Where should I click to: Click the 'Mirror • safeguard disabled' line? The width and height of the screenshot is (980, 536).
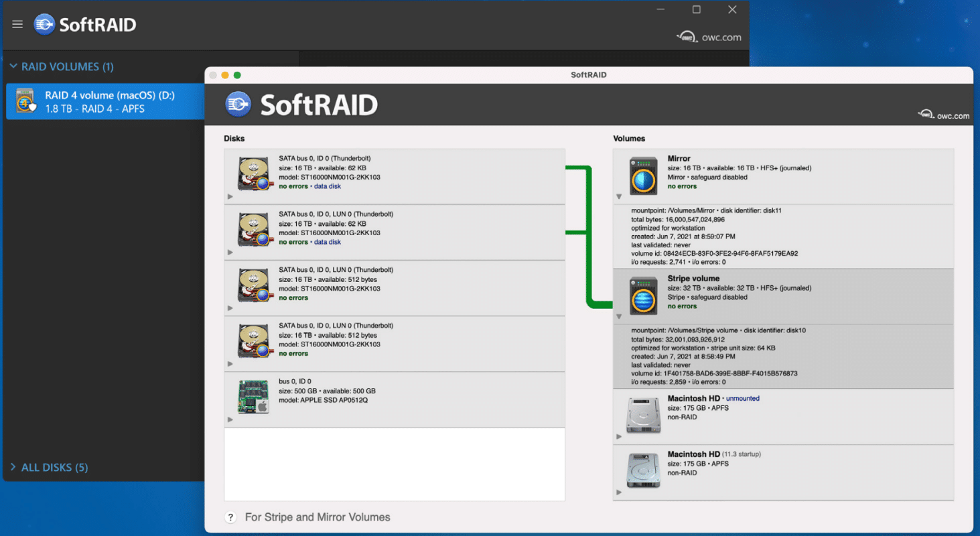coord(707,178)
